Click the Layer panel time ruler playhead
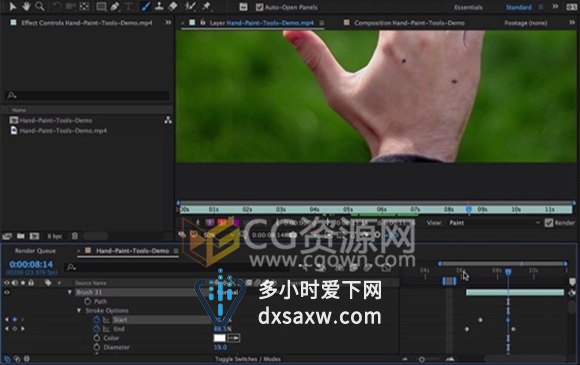580x365 pixels. pyautogui.click(x=469, y=210)
